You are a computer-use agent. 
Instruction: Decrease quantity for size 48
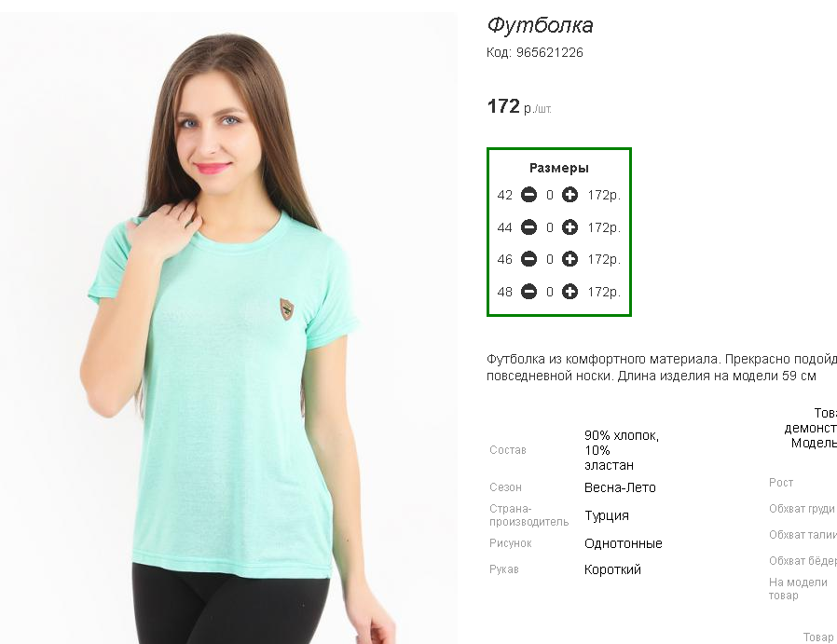point(528,292)
